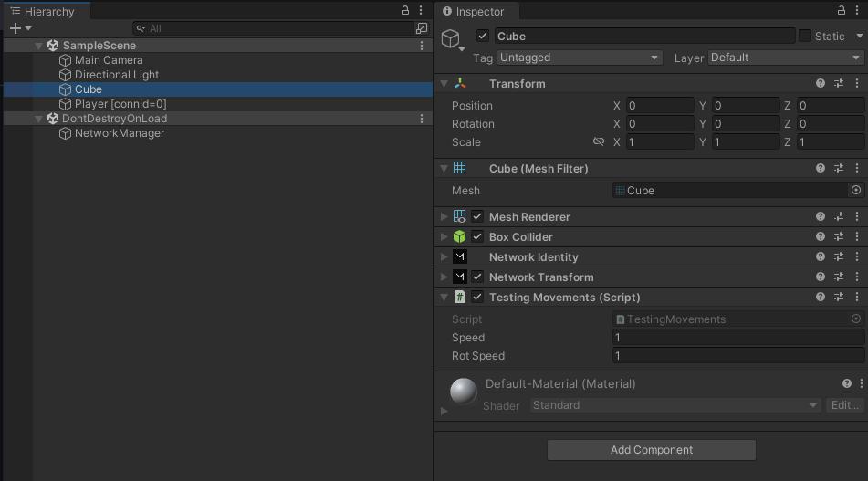Open Mesh Renderer kebab menu
The height and width of the screenshot is (481, 868).
857,216
